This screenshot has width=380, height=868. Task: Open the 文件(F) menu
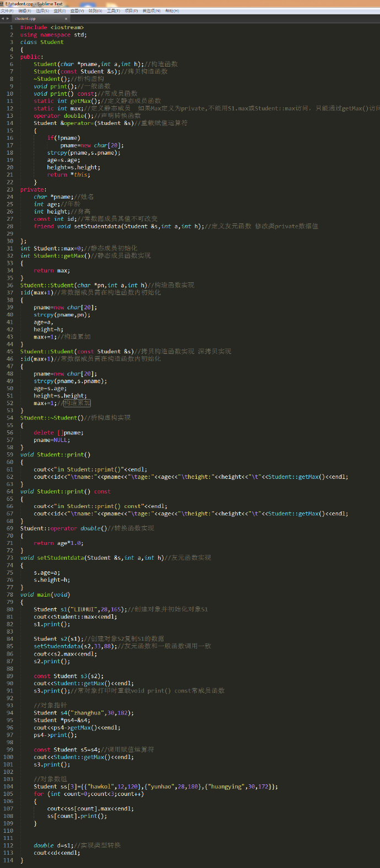(7, 10)
